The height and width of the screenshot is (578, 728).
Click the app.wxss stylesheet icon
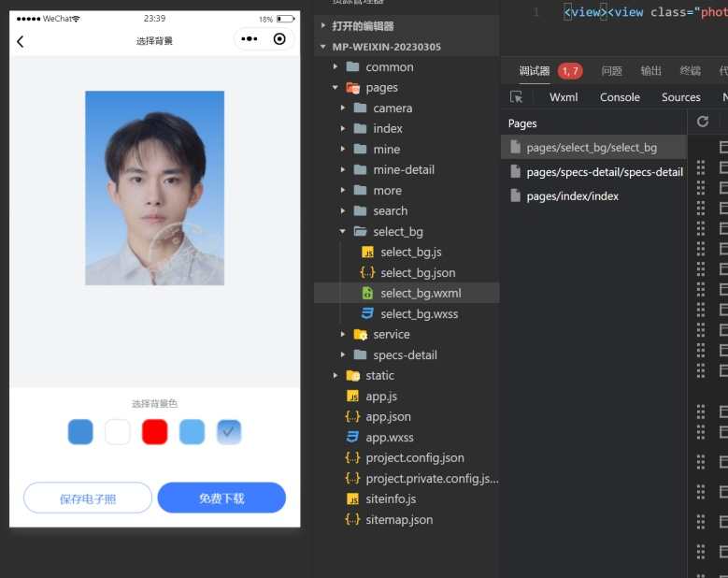pos(353,437)
